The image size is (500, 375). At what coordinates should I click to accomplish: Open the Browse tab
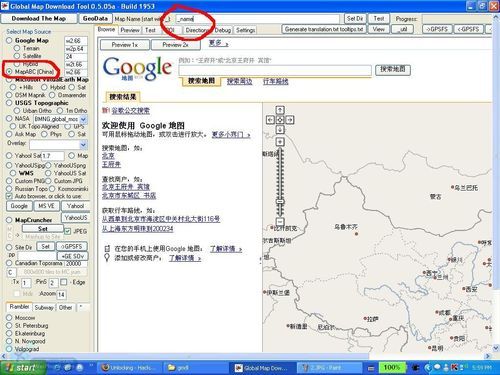tap(106, 29)
